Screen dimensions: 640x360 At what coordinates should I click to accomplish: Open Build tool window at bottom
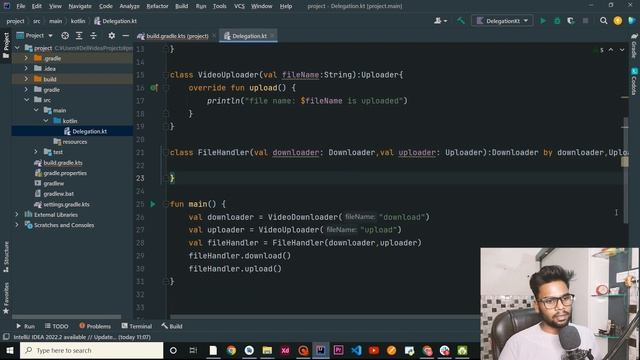pos(172,326)
